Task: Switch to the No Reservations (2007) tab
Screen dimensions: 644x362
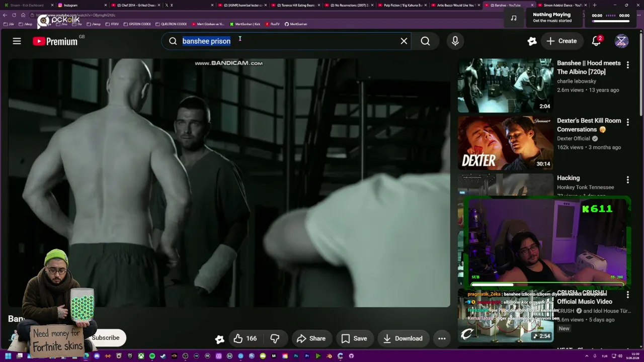Action: pos(350,5)
